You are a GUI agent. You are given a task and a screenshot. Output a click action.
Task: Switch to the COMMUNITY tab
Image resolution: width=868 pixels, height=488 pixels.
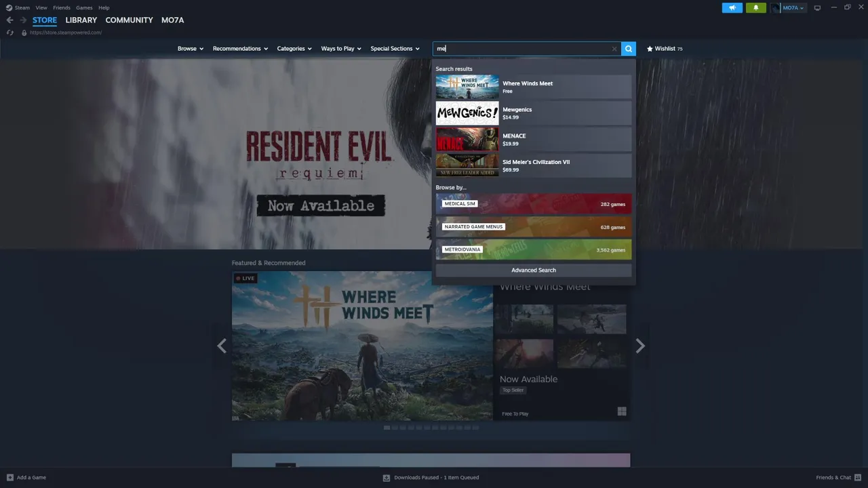129,20
